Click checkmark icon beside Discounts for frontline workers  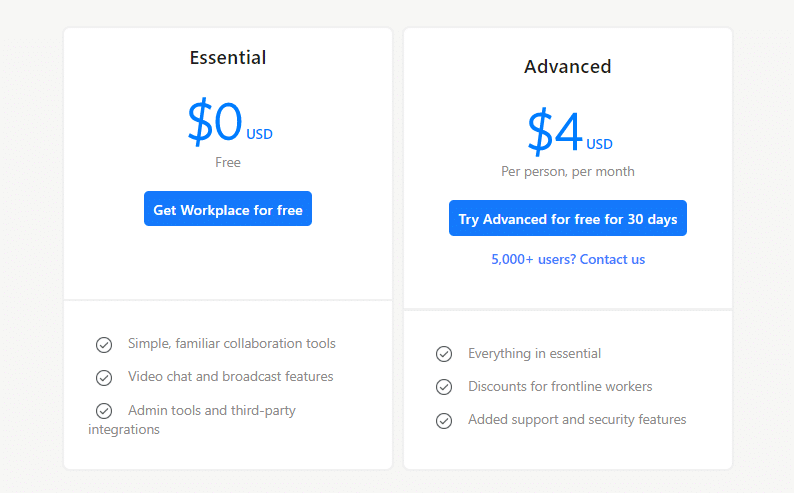pos(444,387)
